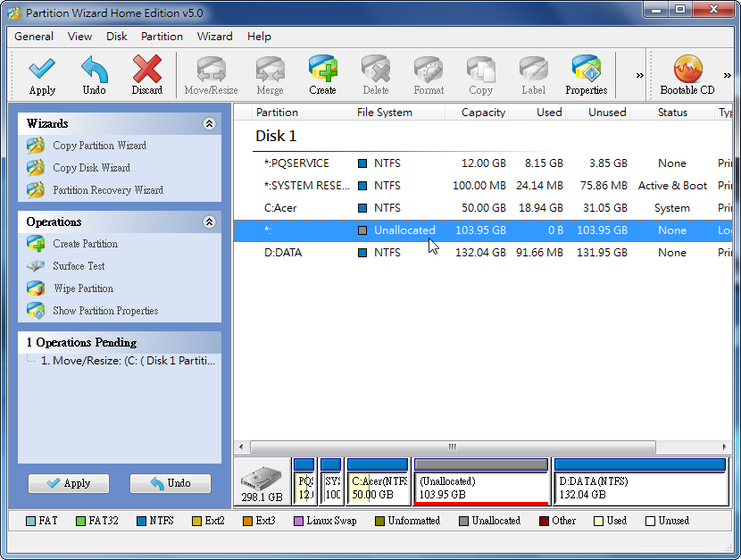Screen dimensions: 741x560
Task: Click the scrollbar left arrow
Action: [241, 447]
